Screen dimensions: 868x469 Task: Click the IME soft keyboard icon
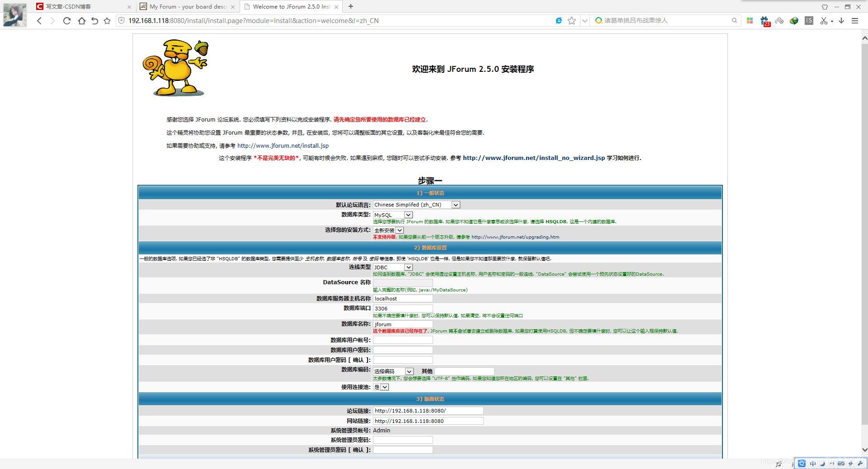click(x=841, y=463)
